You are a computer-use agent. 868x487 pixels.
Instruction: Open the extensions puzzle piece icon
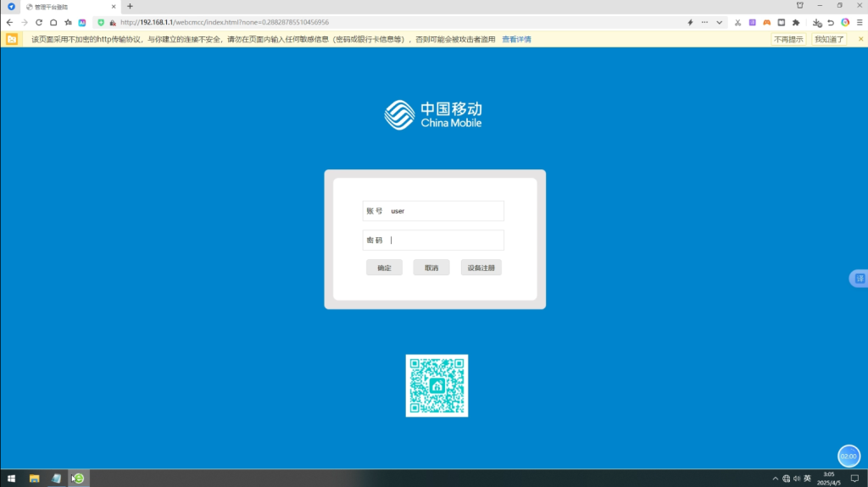click(795, 22)
